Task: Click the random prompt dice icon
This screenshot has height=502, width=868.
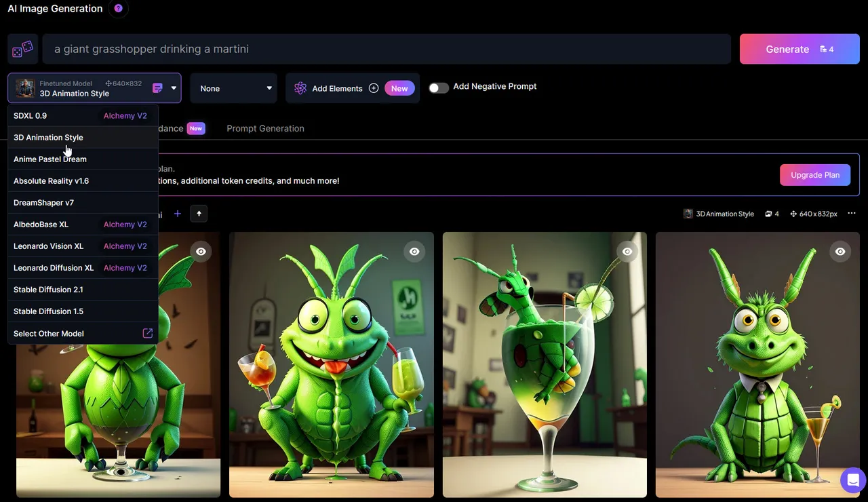Action: coord(23,49)
